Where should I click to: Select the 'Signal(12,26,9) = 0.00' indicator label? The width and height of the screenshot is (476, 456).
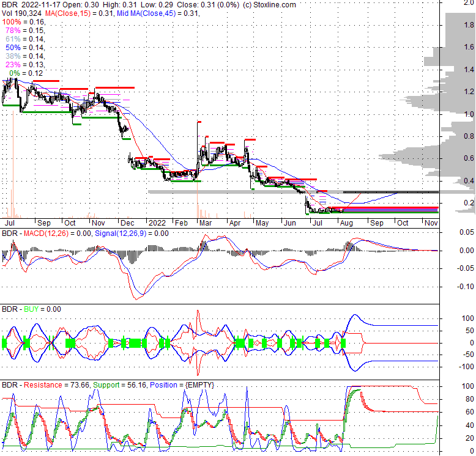point(132,234)
